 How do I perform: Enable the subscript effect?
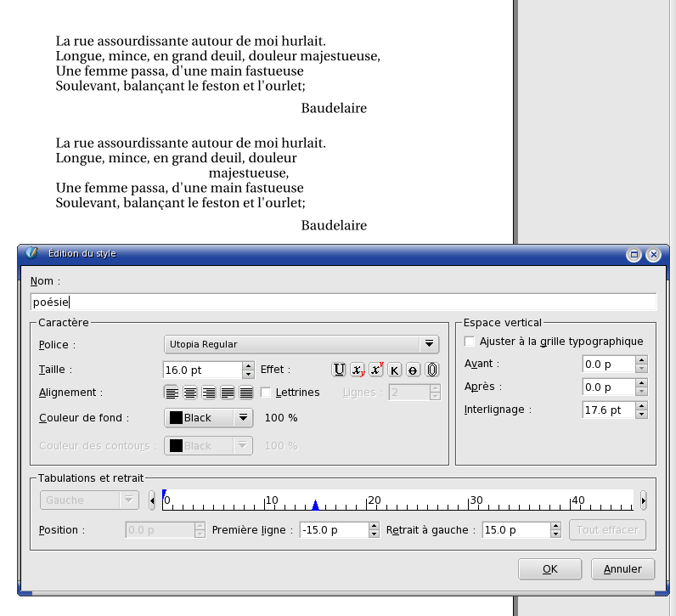358,370
